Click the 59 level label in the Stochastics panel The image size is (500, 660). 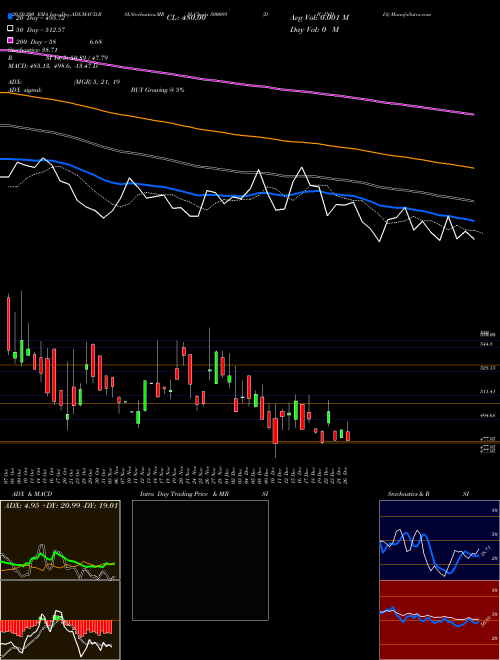point(495,534)
